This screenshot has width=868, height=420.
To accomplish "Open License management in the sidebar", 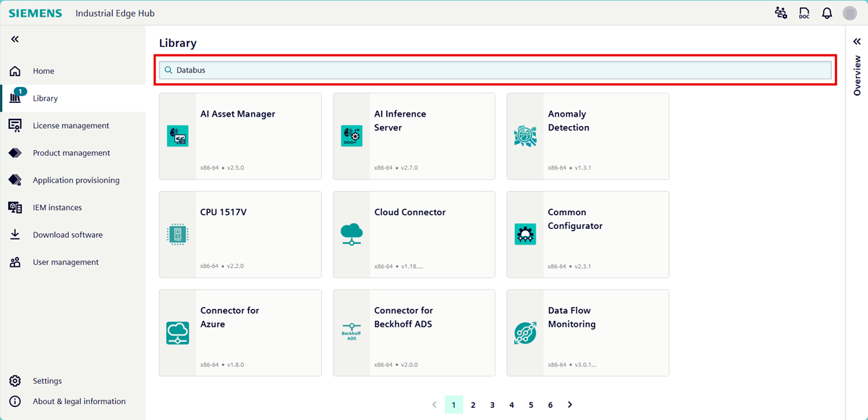I will point(71,126).
